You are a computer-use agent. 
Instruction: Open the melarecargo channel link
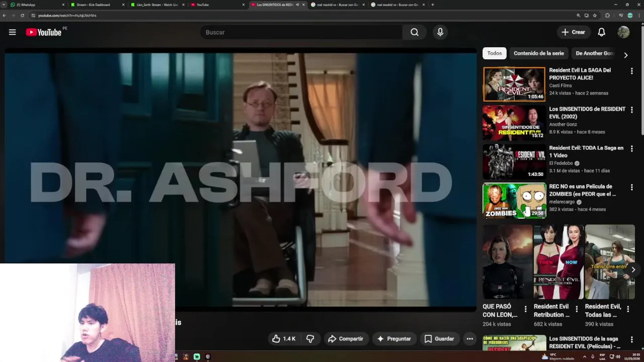click(561, 202)
